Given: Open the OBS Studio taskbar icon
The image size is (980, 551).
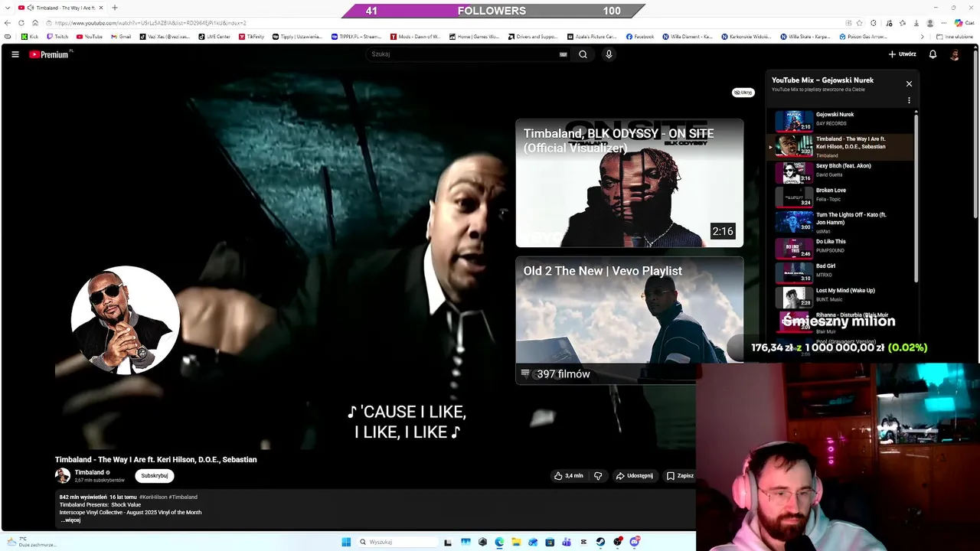Looking at the screenshot, I should pyautogui.click(x=618, y=542).
